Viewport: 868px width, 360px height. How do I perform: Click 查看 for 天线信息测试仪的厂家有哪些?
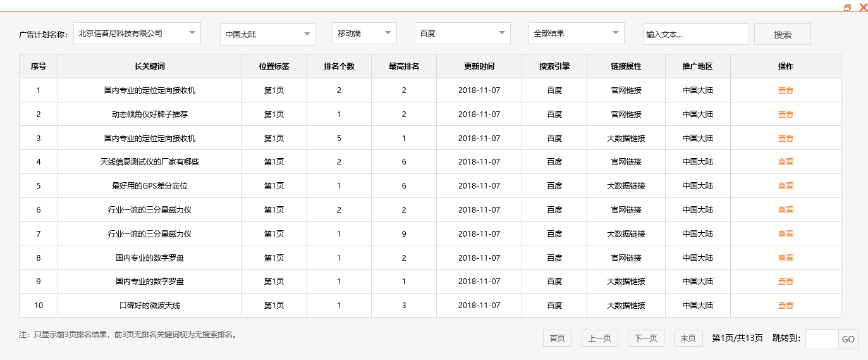[x=786, y=162]
